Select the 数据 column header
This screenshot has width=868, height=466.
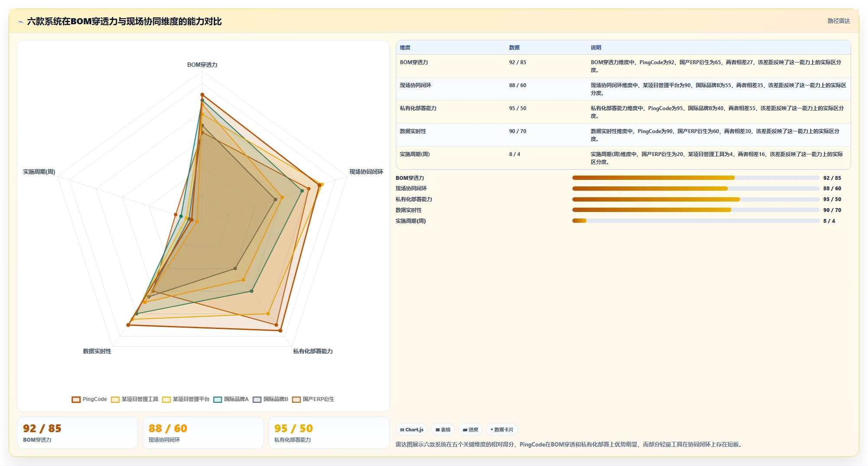click(x=514, y=48)
